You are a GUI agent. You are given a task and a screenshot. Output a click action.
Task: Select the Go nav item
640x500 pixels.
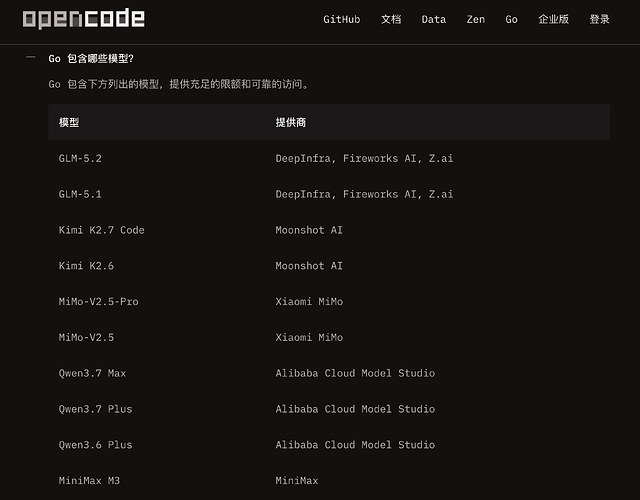click(x=511, y=19)
